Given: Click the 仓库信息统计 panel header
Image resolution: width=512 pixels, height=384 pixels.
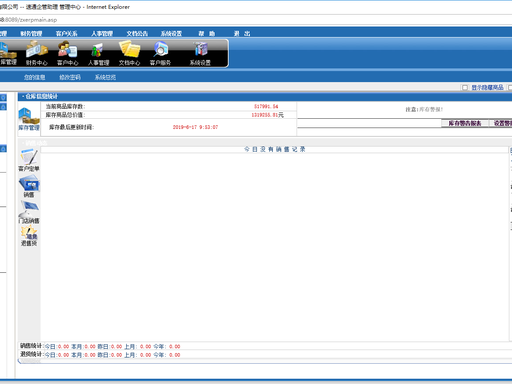Looking at the screenshot, I should pyautogui.click(x=41, y=97).
